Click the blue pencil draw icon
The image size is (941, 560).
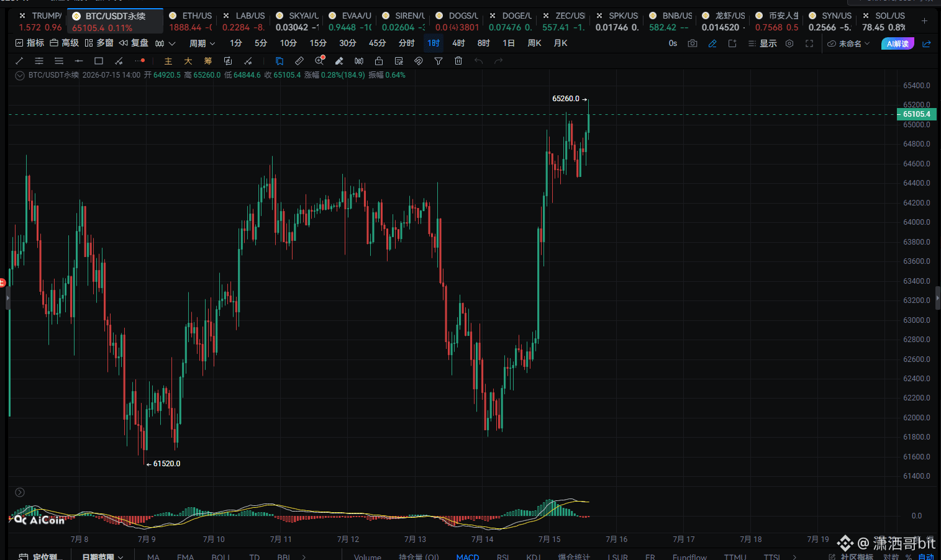click(712, 43)
